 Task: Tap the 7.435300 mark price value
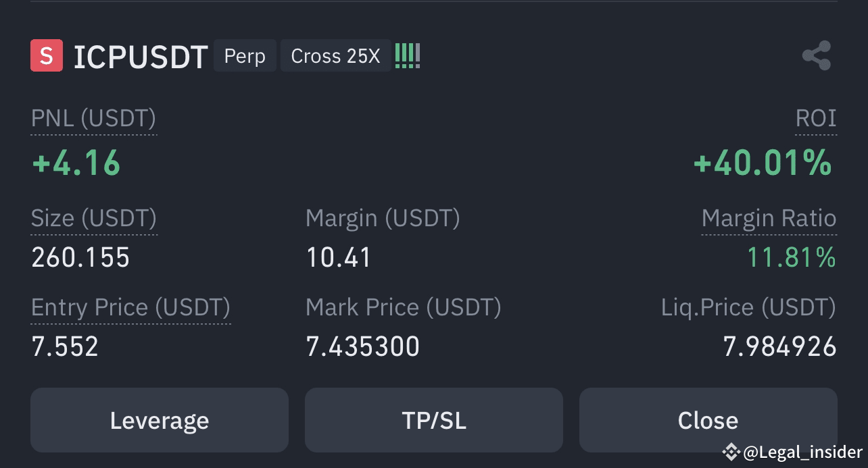click(x=363, y=346)
